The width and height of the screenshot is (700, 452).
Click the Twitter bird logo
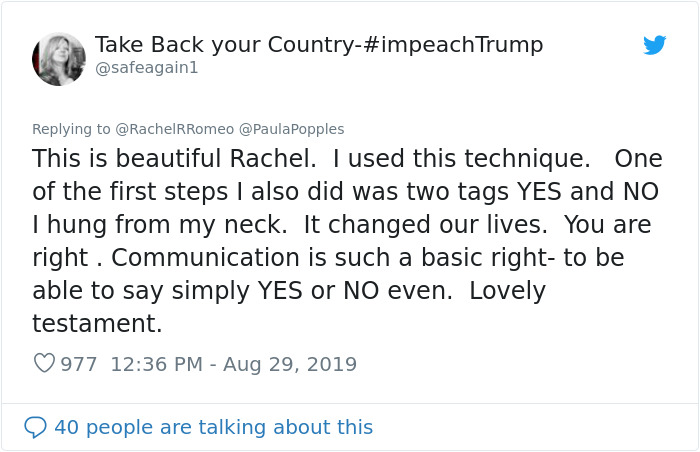point(654,45)
